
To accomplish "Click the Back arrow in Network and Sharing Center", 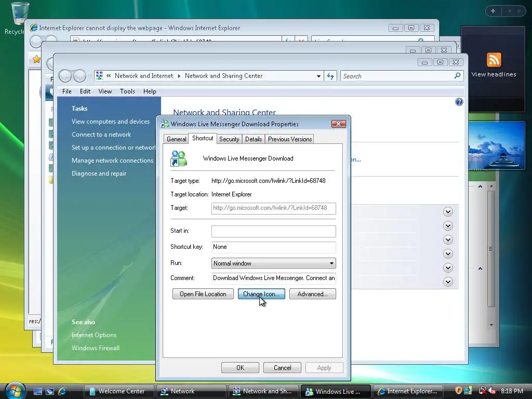I will click(65, 76).
